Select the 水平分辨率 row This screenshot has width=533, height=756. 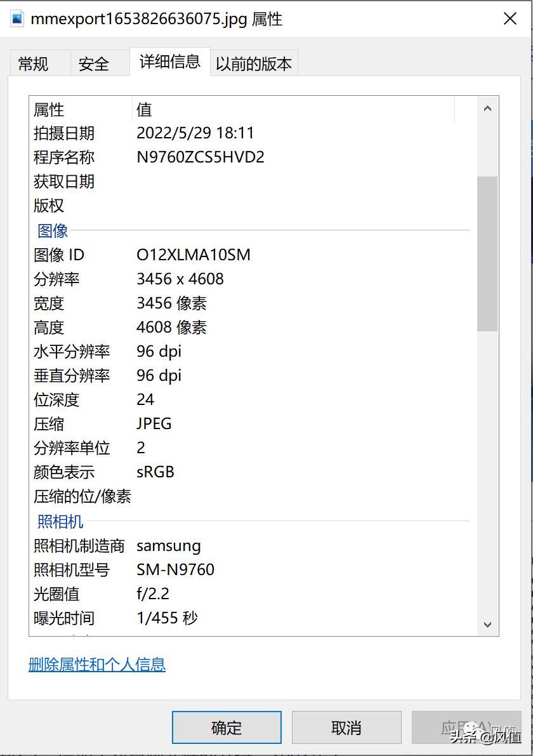tap(250, 352)
